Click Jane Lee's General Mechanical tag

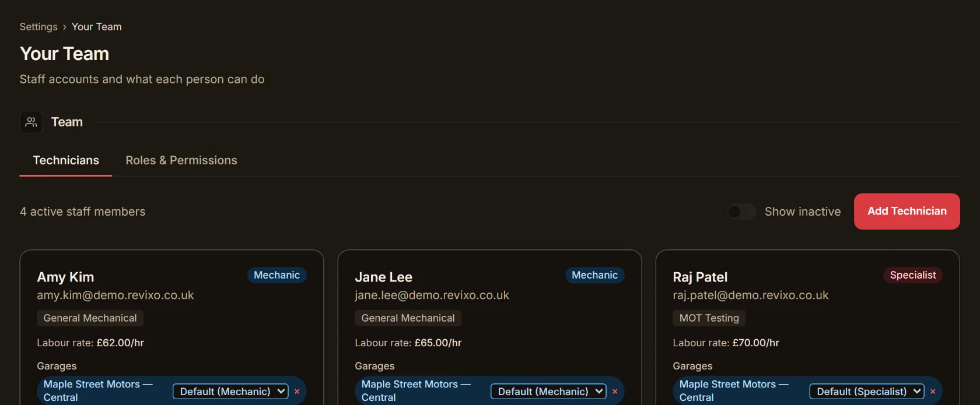[408, 318]
